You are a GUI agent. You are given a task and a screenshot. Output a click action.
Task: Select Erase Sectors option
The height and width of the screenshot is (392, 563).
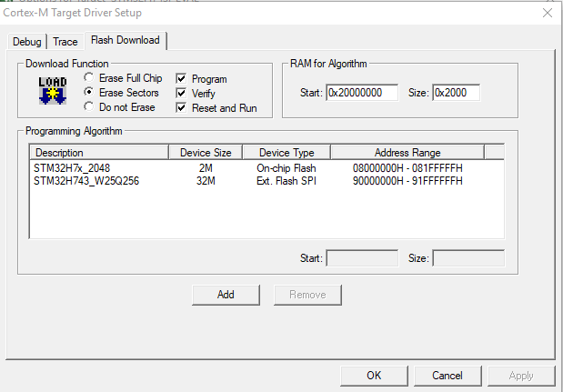pos(89,92)
